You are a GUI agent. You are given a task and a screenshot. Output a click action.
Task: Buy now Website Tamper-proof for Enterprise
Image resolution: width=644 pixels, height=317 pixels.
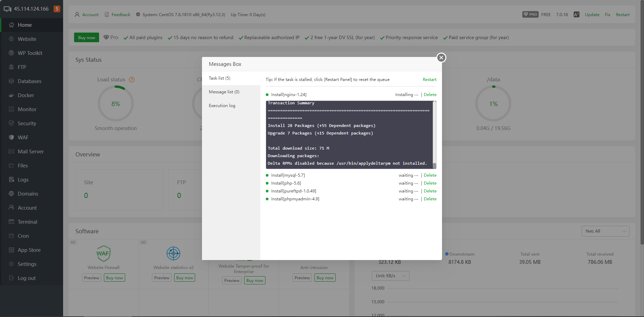tap(255, 281)
